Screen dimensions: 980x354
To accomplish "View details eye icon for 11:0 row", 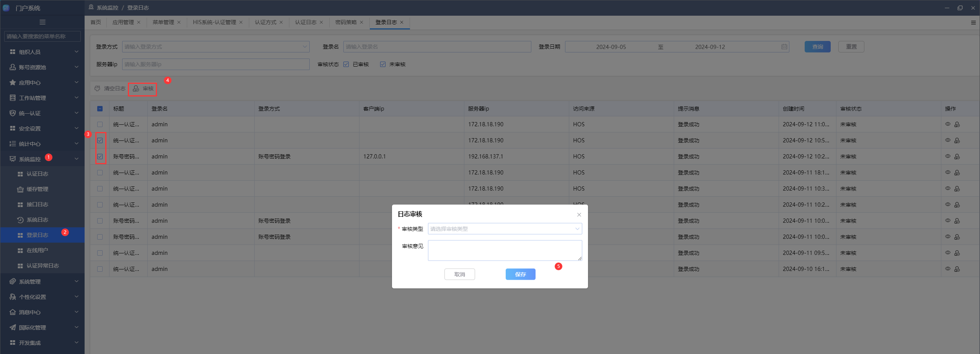I will click(x=948, y=124).
